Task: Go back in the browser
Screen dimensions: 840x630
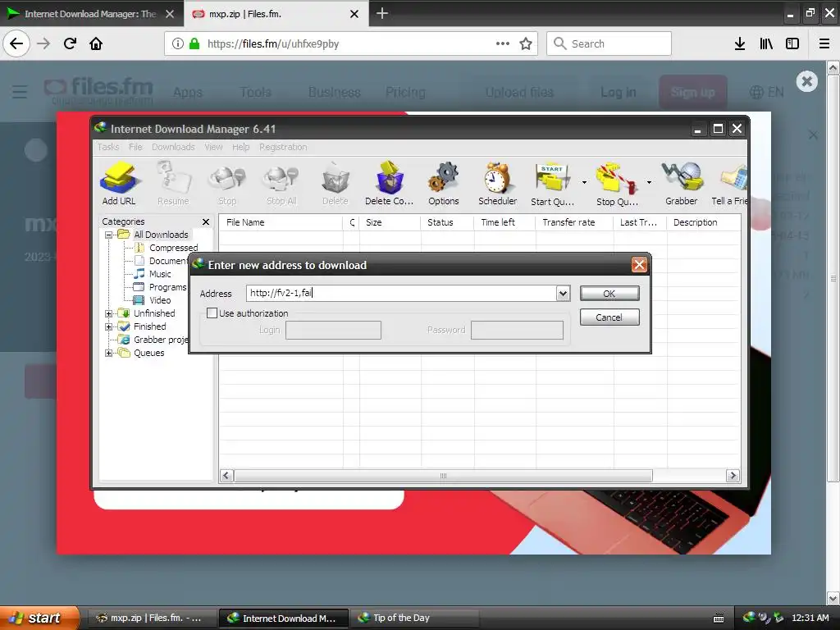Action: pyautogui.click(x=16, y=44)
